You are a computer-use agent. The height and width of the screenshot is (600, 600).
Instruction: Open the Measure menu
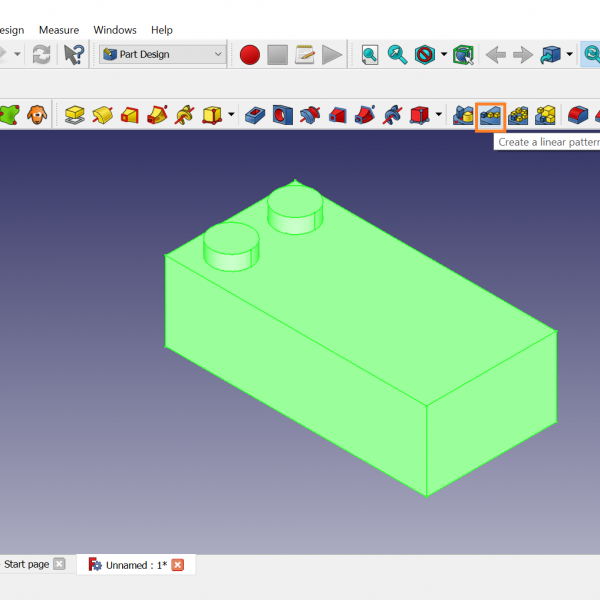tap(58, 30)
